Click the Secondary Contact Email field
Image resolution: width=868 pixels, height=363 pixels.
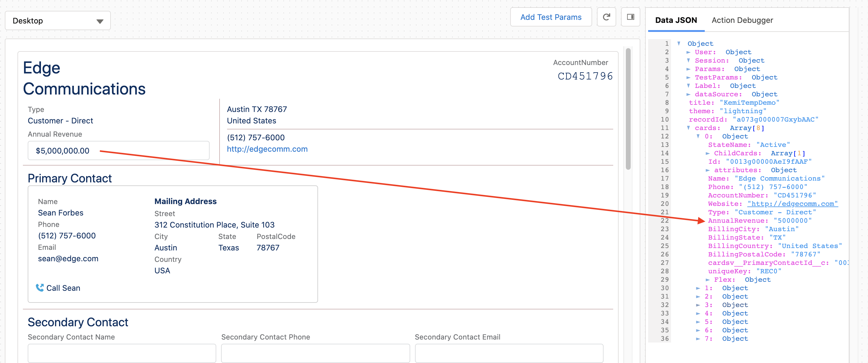point(509,353)
